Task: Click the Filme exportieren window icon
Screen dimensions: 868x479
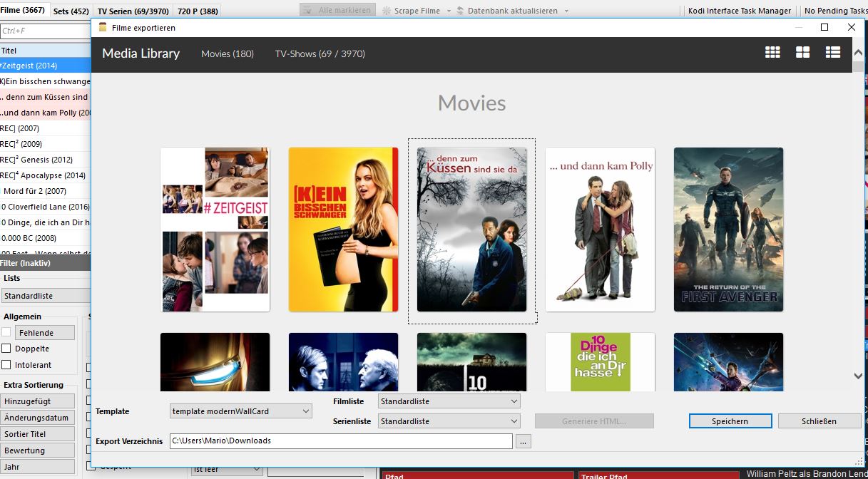Action: coord(103,27)
